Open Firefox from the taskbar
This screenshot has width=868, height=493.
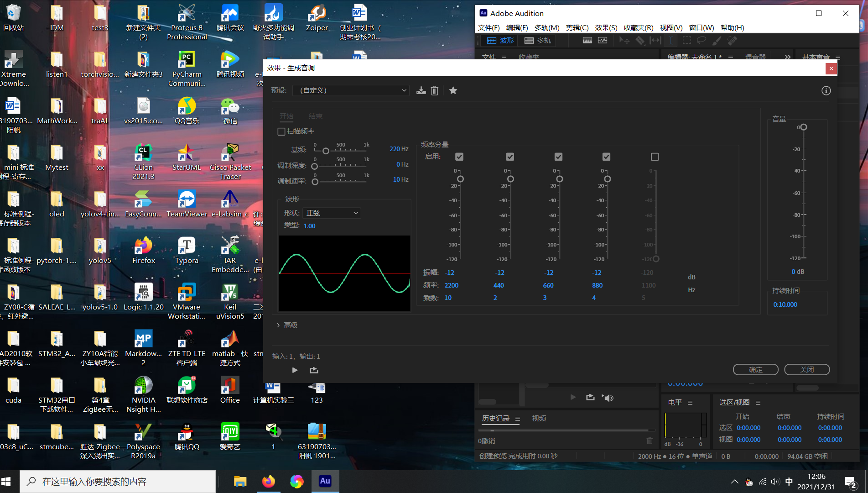269,481
